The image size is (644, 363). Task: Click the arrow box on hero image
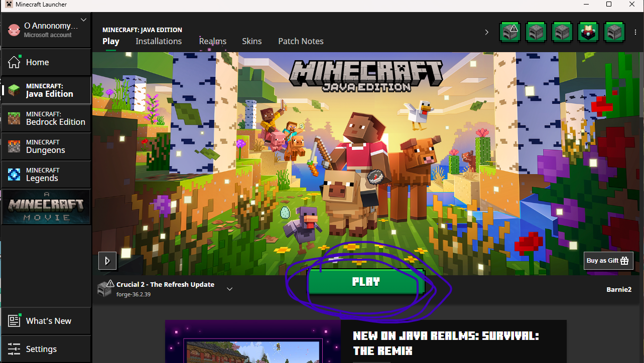point(107,261)
